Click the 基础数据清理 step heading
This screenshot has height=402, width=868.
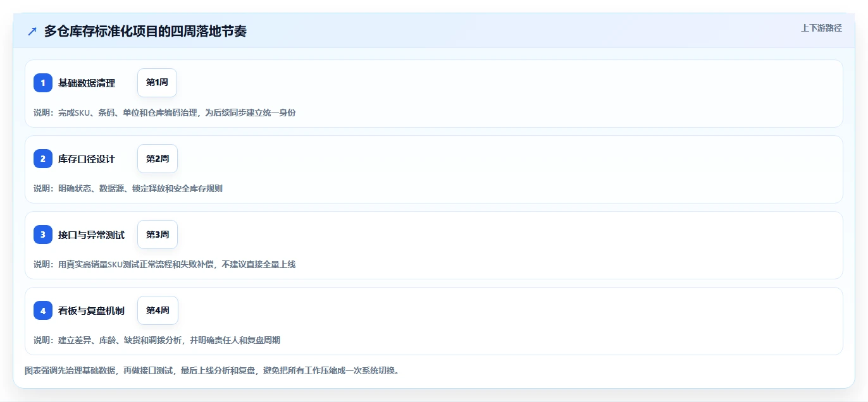tap(87, 83)
